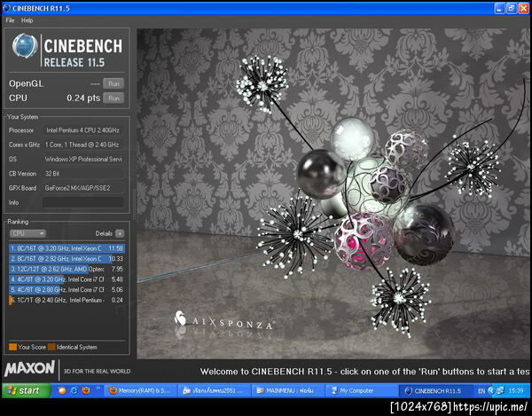This screenshot has height=416, width=532.
Task: Expand the quick launch chevron
Action: click(x=98, y=389)
